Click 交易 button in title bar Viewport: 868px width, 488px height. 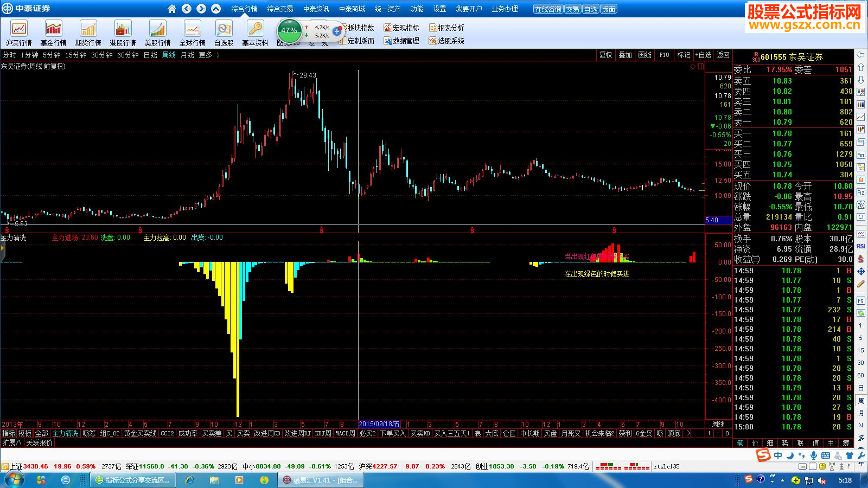pyautogui.click(x=572, y=9)
